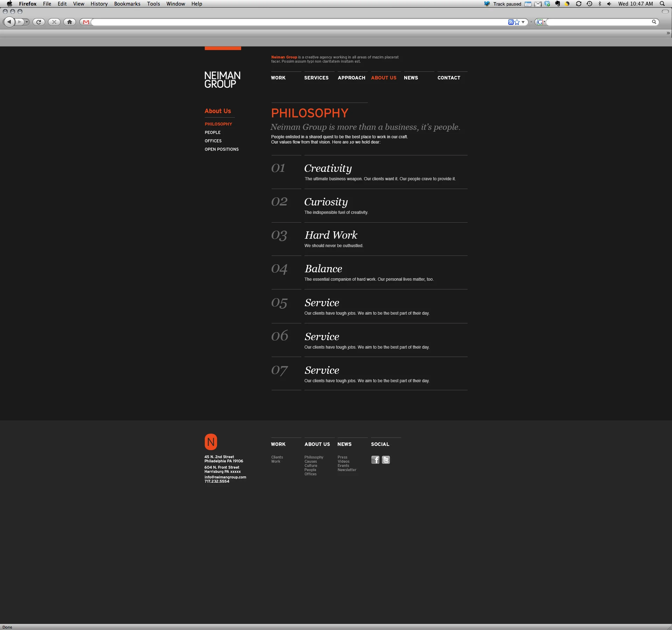Screen dimensions: 672x630
Task: Click the Evernote elephant menu bar icon
Action: pyautogui.click(x=558, y=4)
